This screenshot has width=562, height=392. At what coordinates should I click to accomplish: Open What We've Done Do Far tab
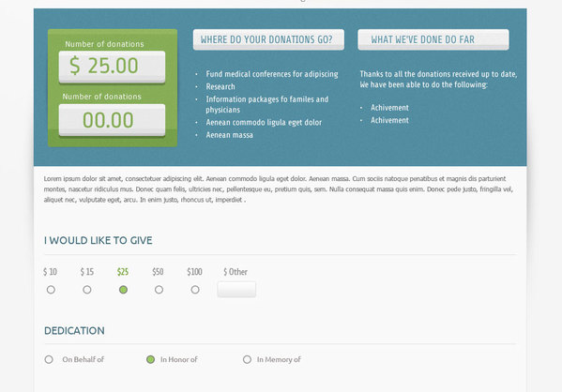433,39
